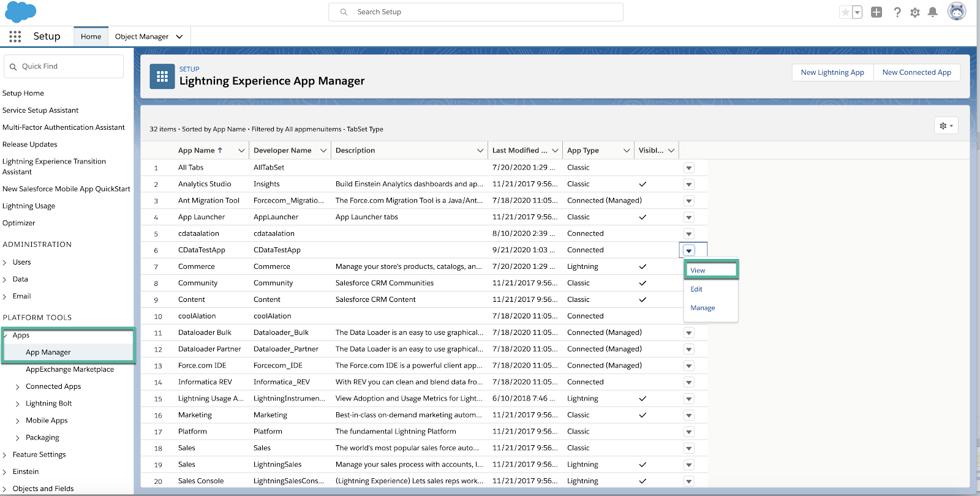Close the CDataTestApp row actions dropdown
Image resolution: width=980 pixels, height=496 pixels.
click(x=689, y=250)
